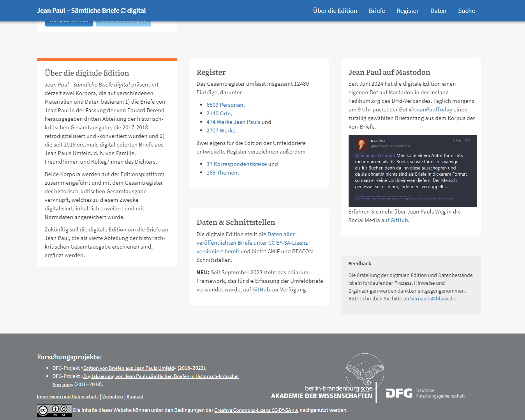Click the Daten & Schnittstellen heading

236,222
